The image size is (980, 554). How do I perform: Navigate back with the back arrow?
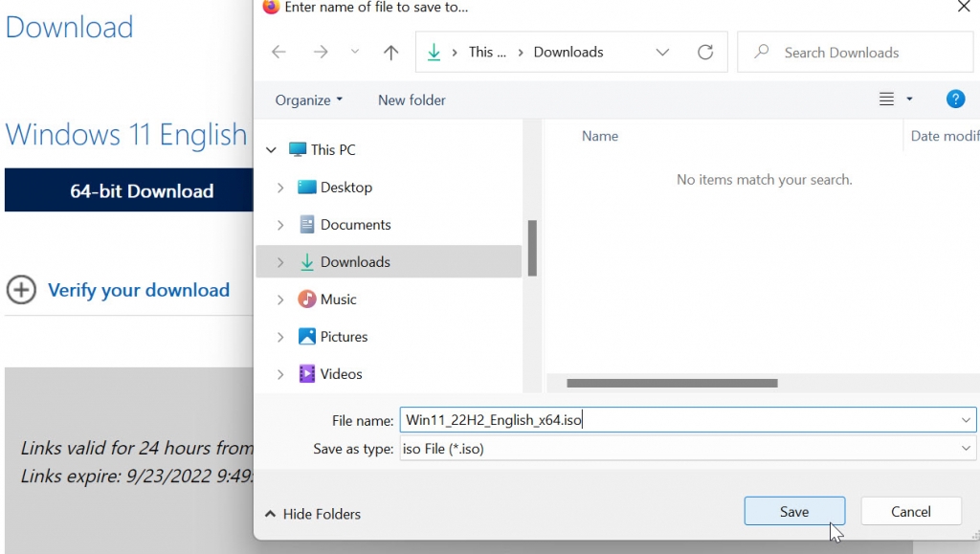pos(278,52)
